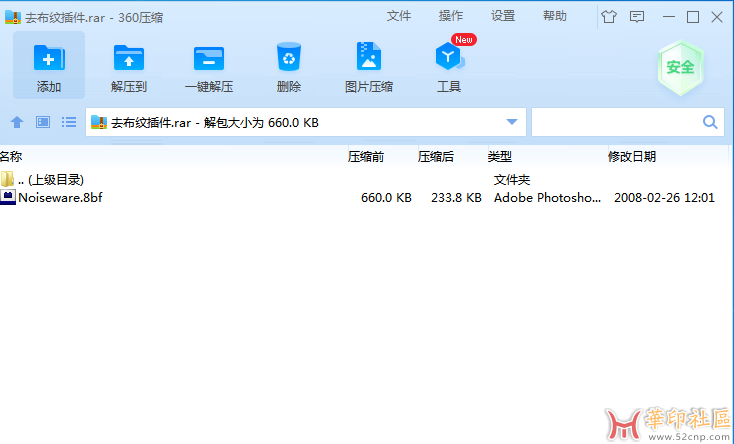The width and height of the screenshot is (734, 444).
Task: Sort by the 修改日期 column header
Action: (x=632, y=156)
